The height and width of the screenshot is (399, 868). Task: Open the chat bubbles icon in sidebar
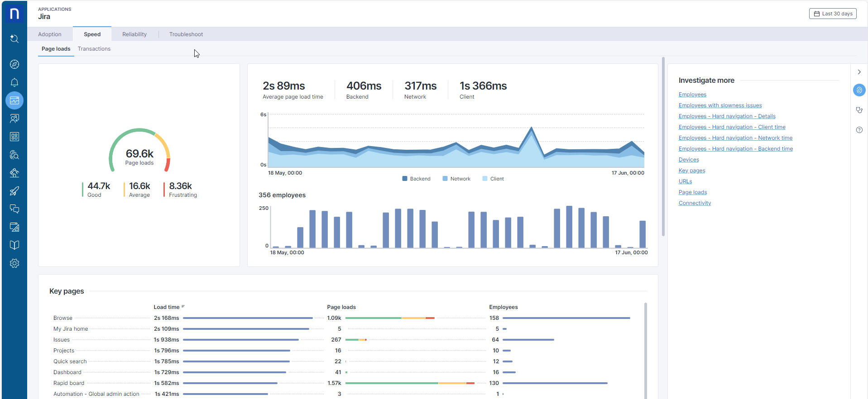point(14,209)
